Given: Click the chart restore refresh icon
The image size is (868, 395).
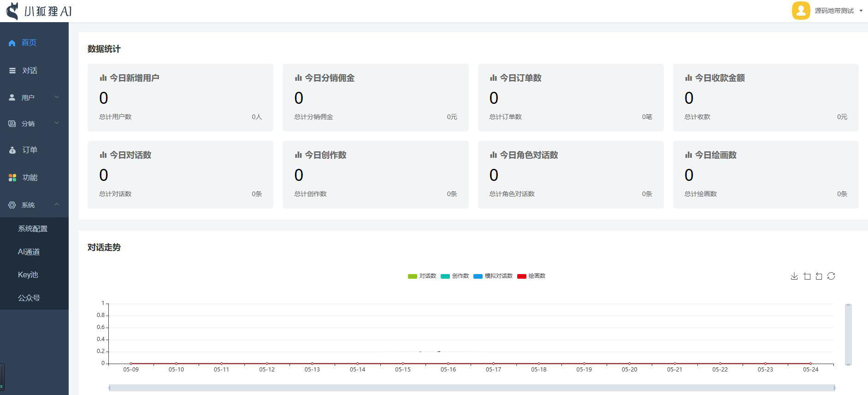Looking at the screenshot, I should (831, 276).
